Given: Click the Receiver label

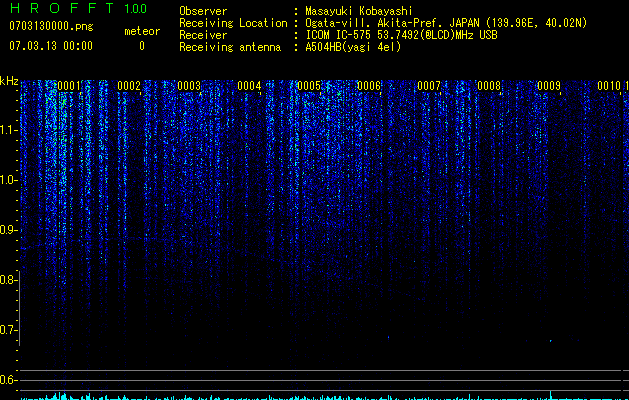Looking at the screenshot, I should (203, 35).
